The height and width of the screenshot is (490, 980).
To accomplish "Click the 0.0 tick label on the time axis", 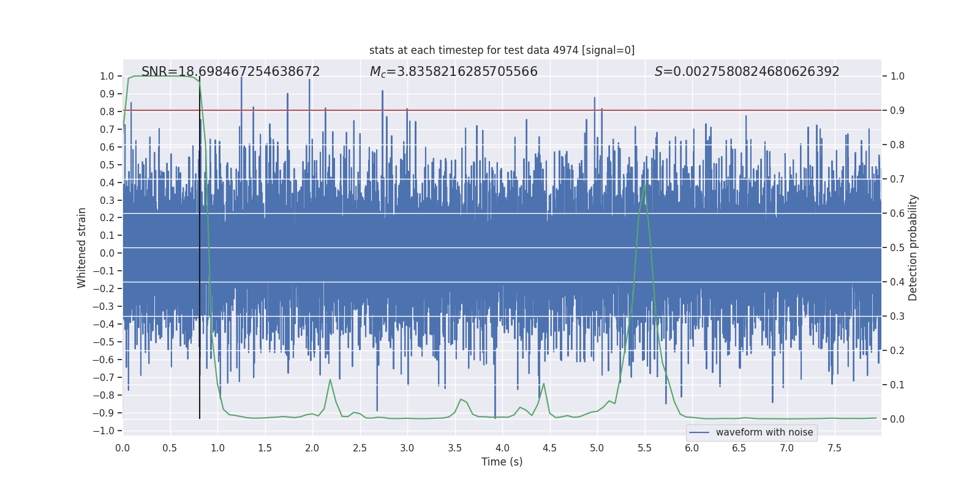I will [123, 448].
